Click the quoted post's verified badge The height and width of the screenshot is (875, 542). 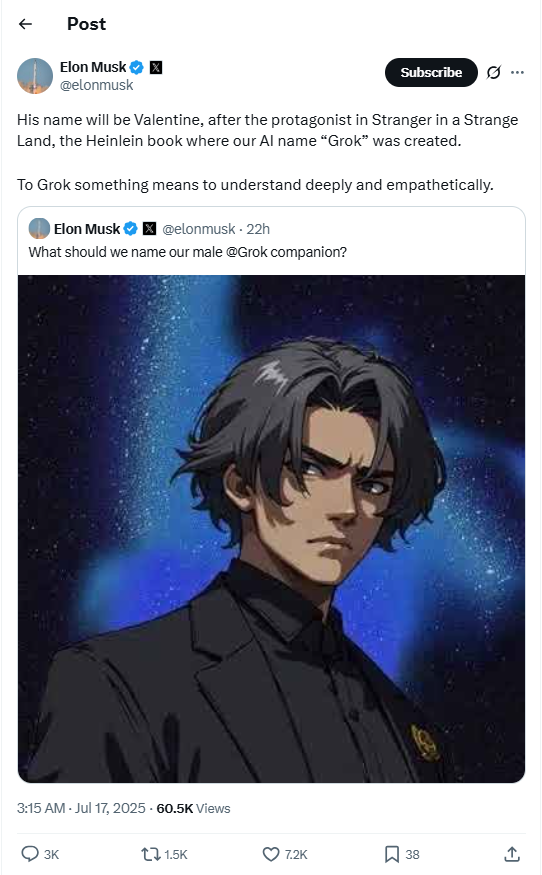(x=131, y=229)
